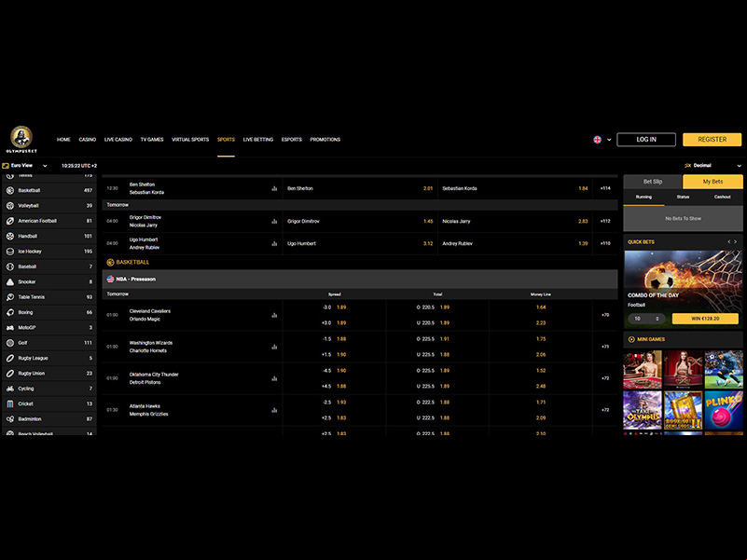Adjust the combo stake stepper arrows
Screen dimensions: 747x560
pos(657,319)
